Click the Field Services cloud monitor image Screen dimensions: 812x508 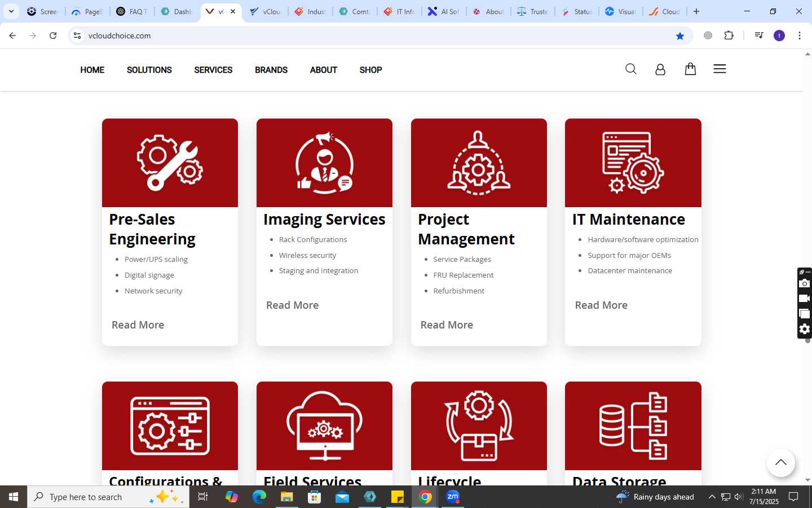[324, 426]
